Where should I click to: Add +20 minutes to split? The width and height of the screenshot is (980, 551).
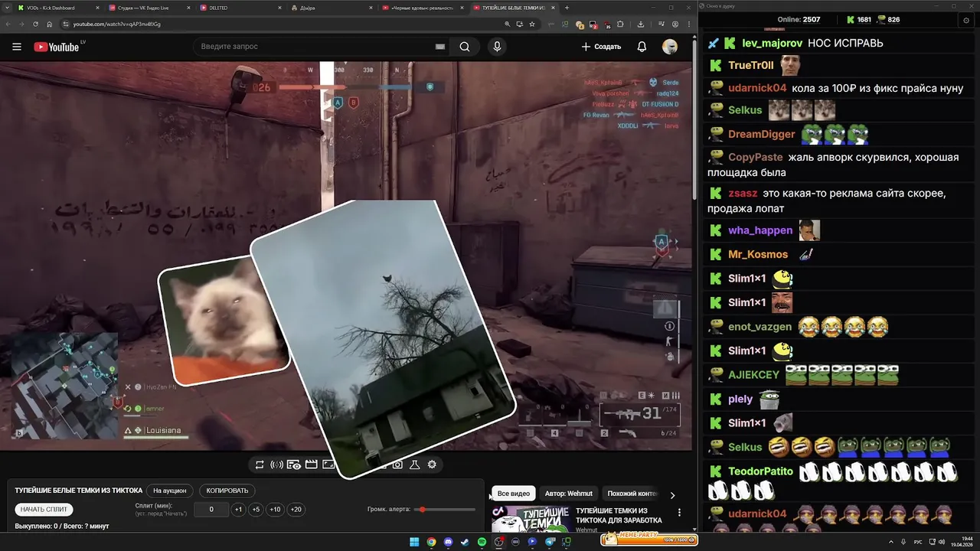click(x=296, y=510)
